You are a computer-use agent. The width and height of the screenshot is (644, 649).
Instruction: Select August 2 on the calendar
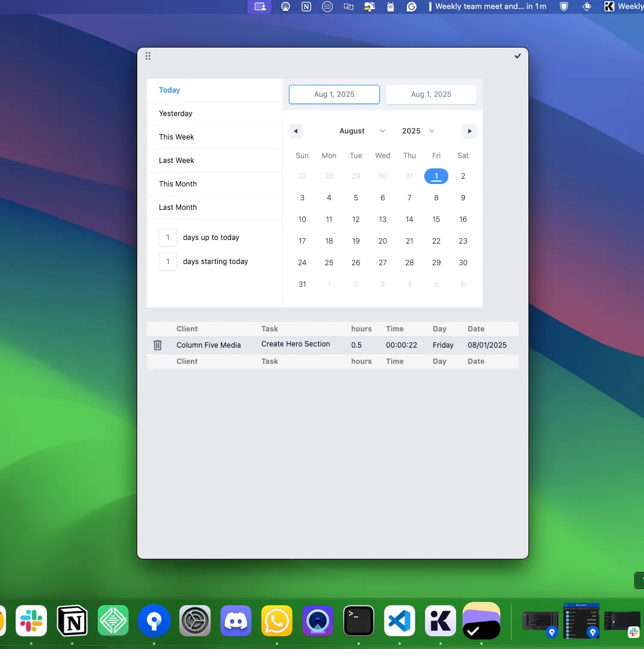(x=463, y=176)
